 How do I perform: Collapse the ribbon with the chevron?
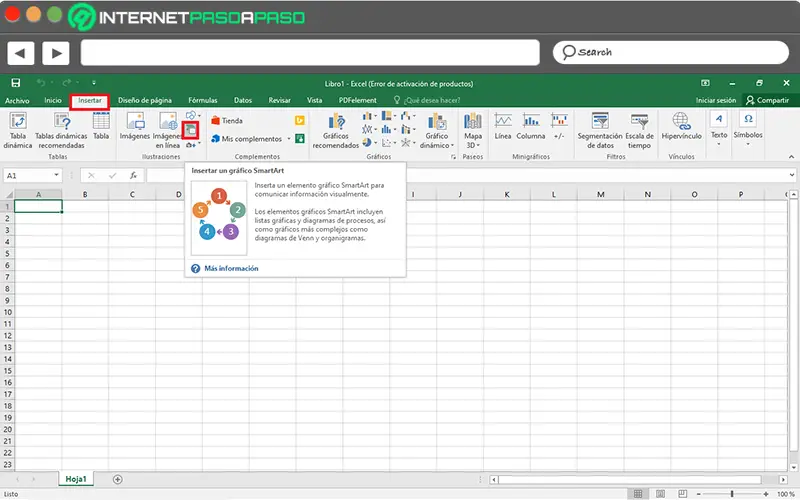tap(791, 157)
